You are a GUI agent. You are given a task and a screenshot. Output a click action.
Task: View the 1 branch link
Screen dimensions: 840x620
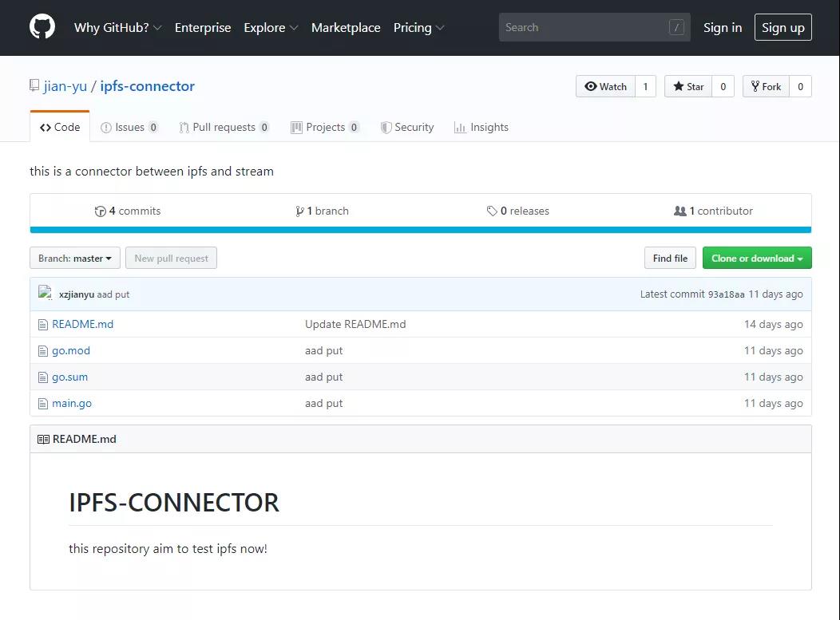322,211
